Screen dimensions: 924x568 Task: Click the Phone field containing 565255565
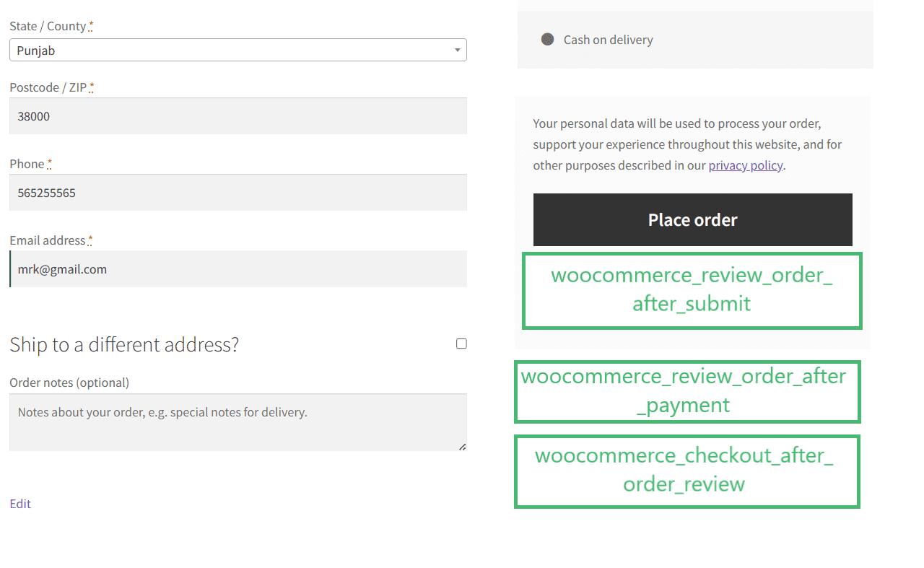coord(237,193)
